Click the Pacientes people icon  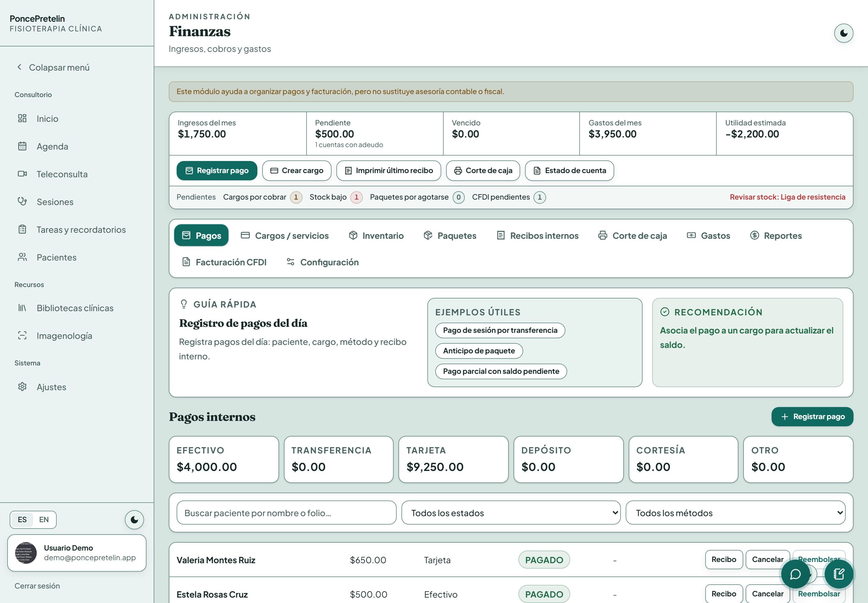(22, 257)
